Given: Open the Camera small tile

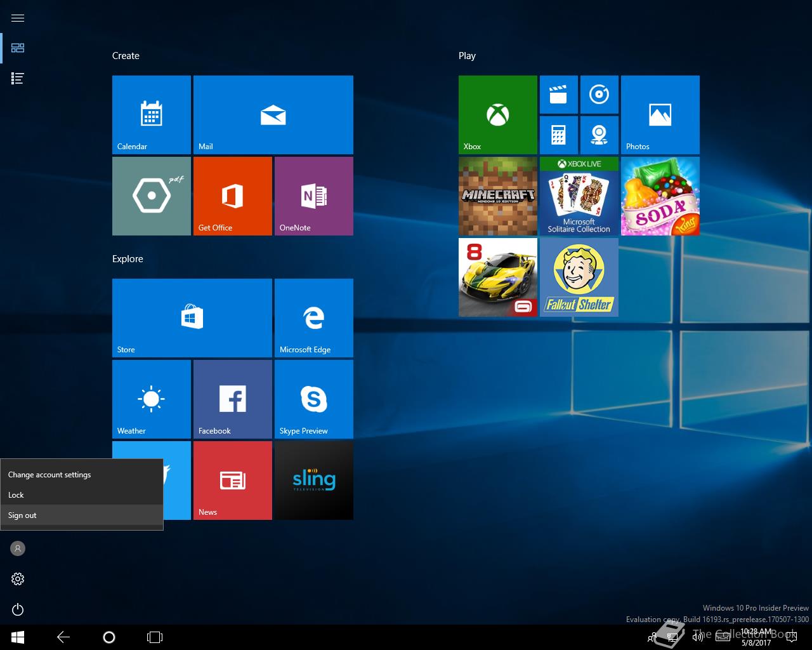Looking at the screenshot, I should [599, 135].
